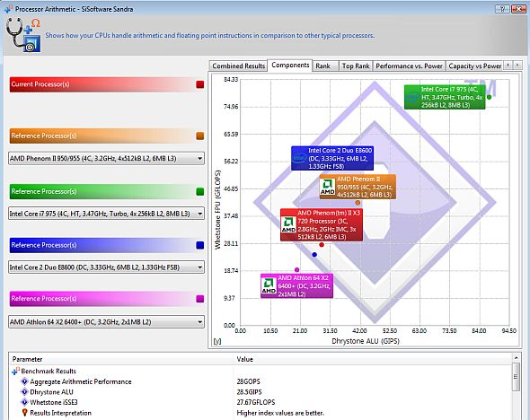Open the AMD Phenom II 950/955 dropdown
The height and width of the screenshot is (420, 530).
coord(107,158)
